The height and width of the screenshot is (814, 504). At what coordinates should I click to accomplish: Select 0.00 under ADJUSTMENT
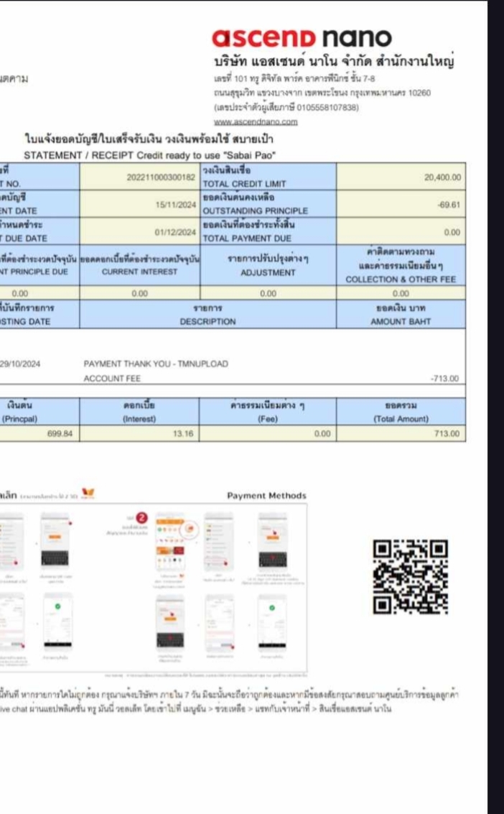268,293
